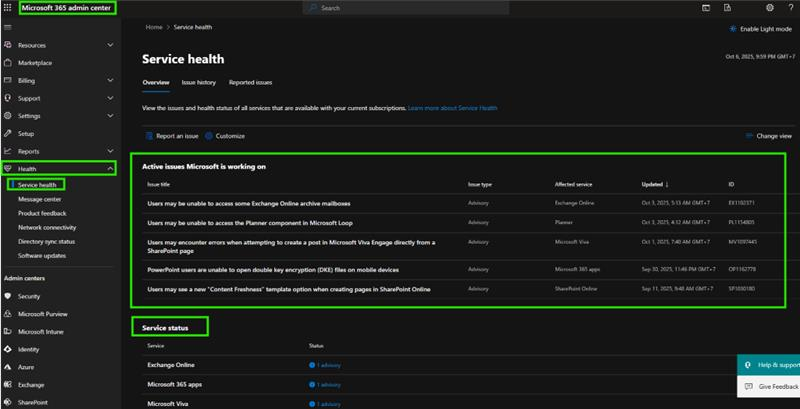The height and width of the screenshot is (409, 800).
Task: Open Planner component in Microsoft Loop issue
Action: 250,223
